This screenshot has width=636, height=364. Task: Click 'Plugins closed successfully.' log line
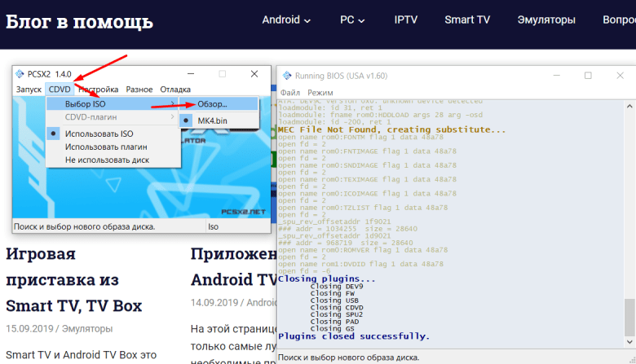pos(353,336)
